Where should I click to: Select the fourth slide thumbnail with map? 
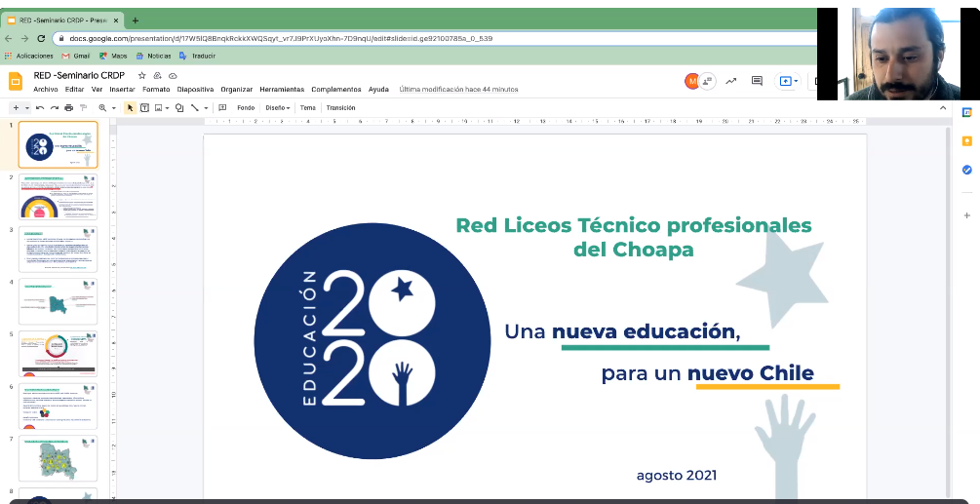tap(59, 301)
